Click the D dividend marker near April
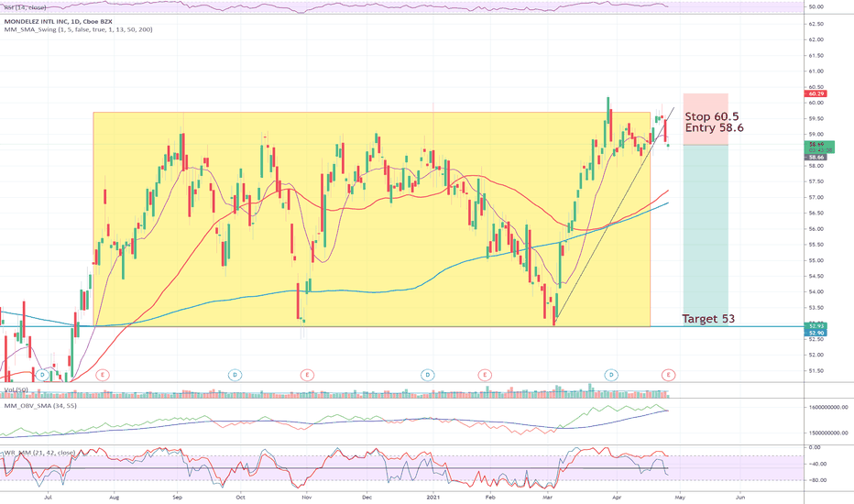The image size is (854, 504). [x=611, y=375]
